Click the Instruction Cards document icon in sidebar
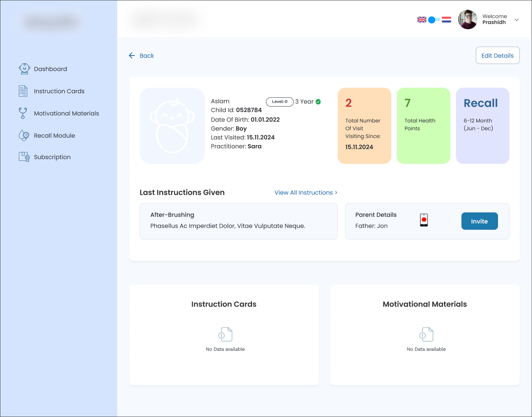This screenshot has height=417, width=532. coord(23,91)
